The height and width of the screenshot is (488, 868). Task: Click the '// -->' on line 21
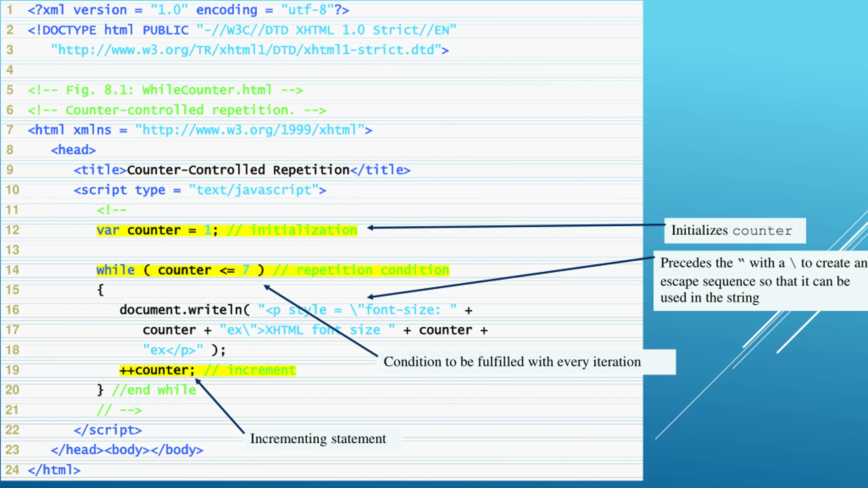(119, 410)
